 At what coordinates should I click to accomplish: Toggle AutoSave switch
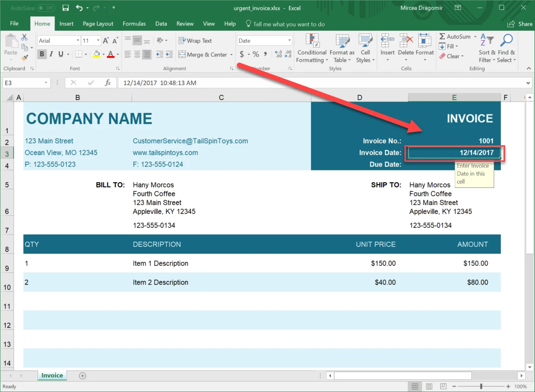pyautogui.click(x=46, y=8)
